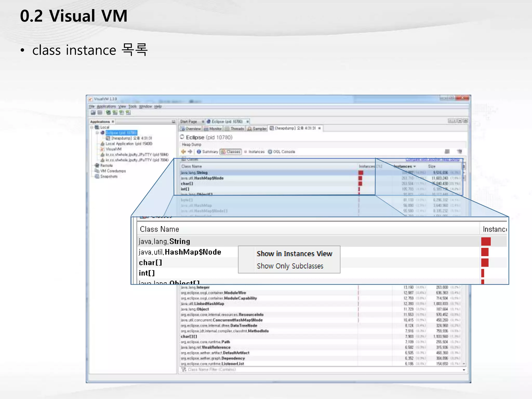Click Show Only Subclasses menu entry
This screenshot has height=399, width=532.
(290, 266)
